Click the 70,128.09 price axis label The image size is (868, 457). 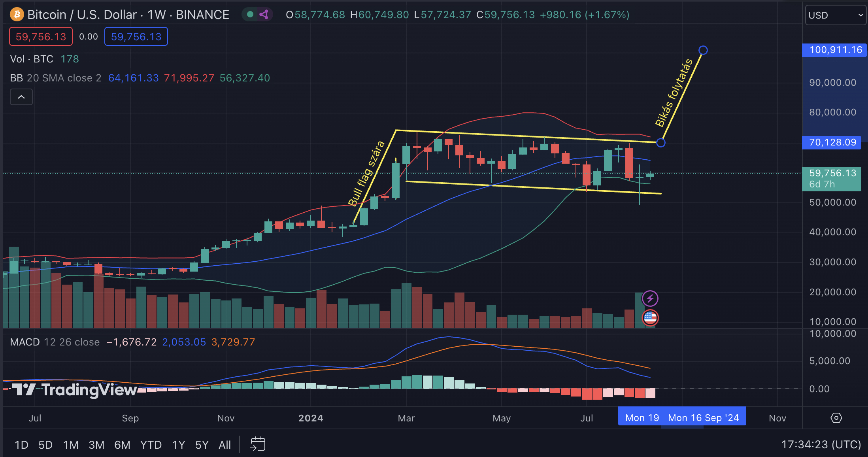tap(832, 142)
